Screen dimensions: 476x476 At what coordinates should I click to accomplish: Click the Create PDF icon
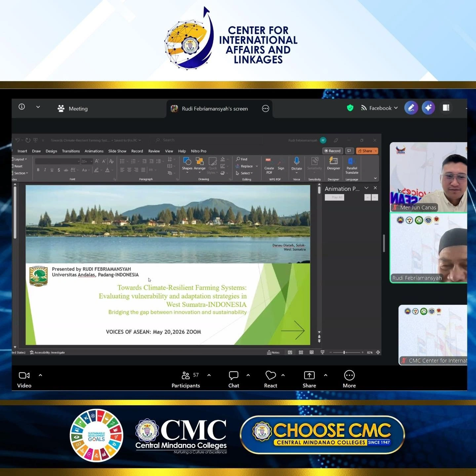[269, 161]
